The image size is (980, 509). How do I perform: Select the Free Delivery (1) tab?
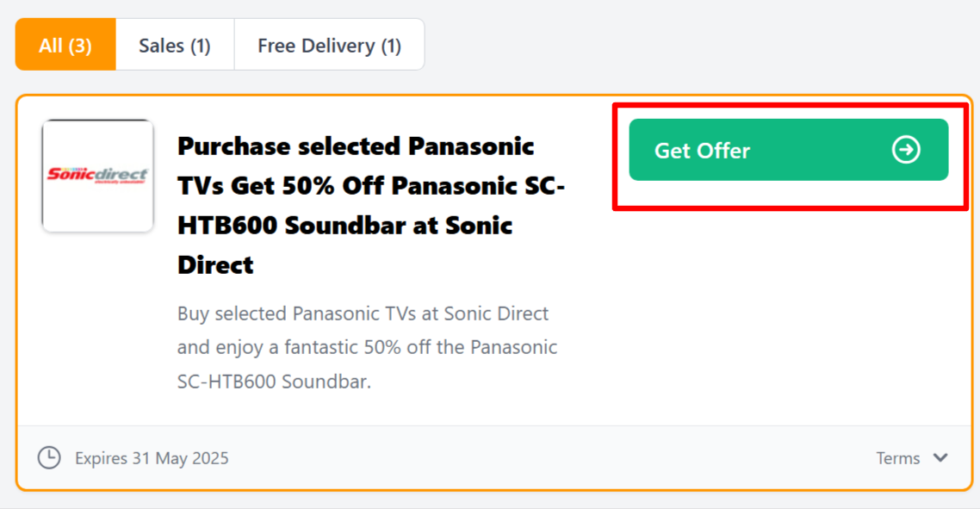tap(329, 45)
